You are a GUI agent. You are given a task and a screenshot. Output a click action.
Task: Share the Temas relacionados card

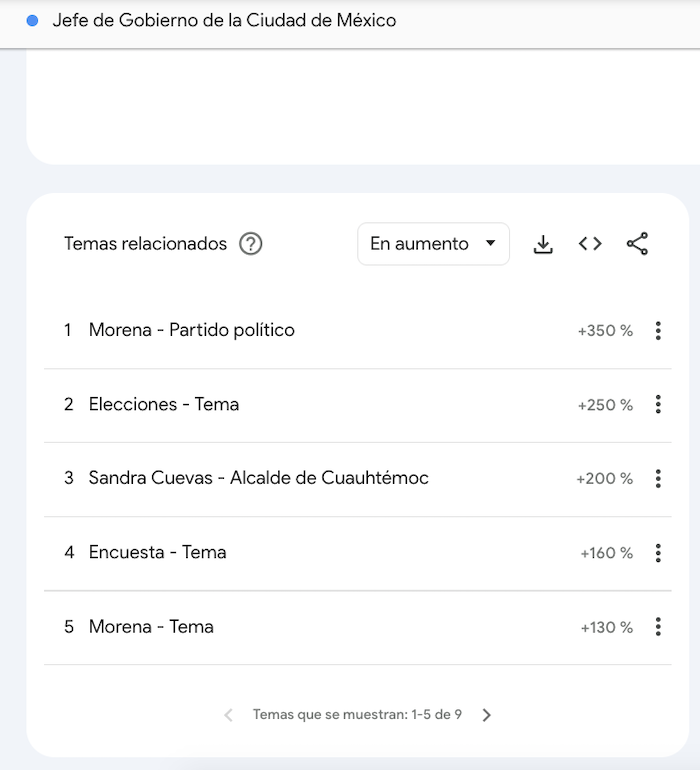pos(637,244)
